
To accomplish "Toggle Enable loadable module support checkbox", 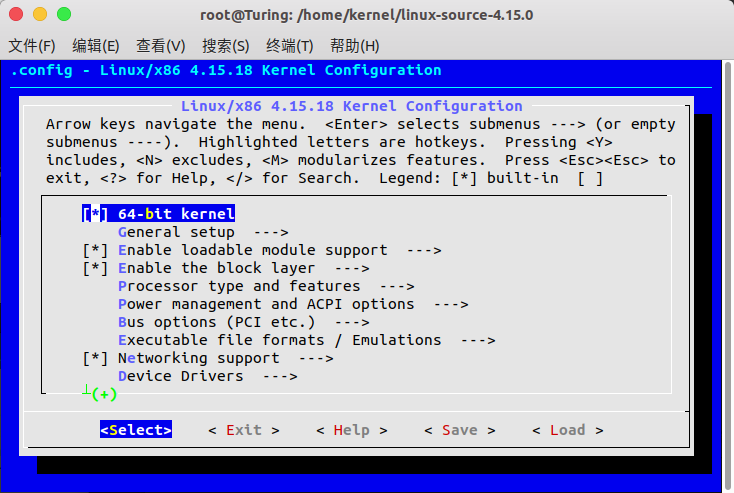I will point(95,250).
